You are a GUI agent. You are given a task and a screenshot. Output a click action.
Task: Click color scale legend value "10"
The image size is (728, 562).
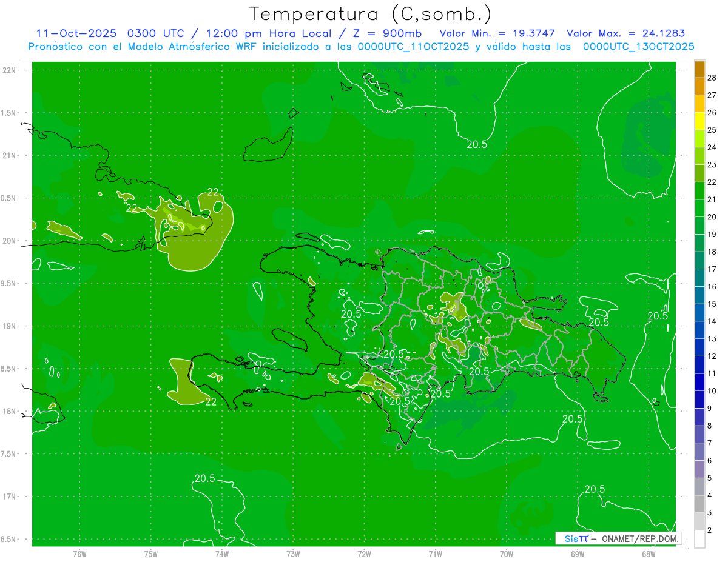click(x=712, y=390)
